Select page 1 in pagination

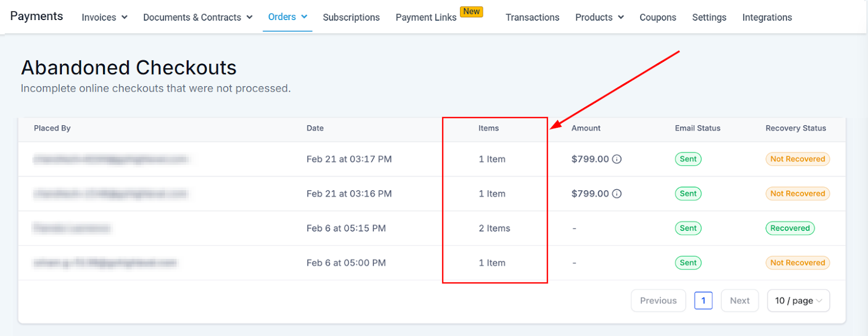coord(703,301)
